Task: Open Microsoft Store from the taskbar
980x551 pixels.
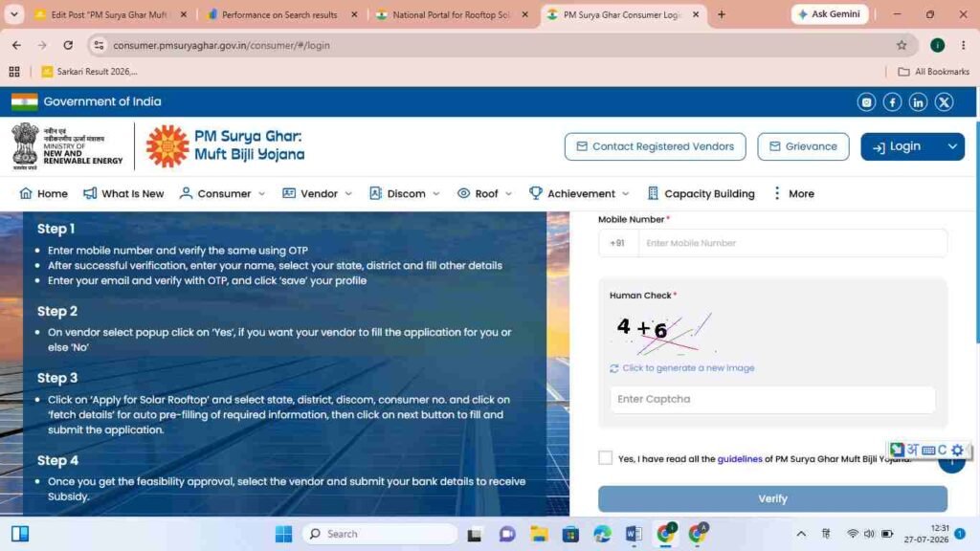Action: (570, 534)
